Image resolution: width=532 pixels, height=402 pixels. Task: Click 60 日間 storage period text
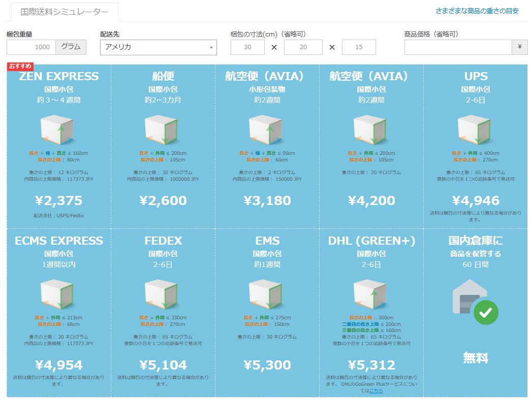(x=476, y=264)
